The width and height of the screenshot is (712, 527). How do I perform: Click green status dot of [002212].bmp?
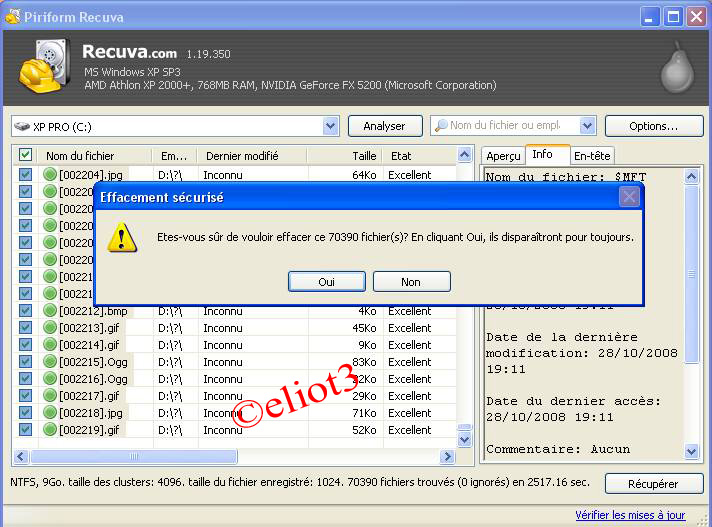click(x=49, y=310)
